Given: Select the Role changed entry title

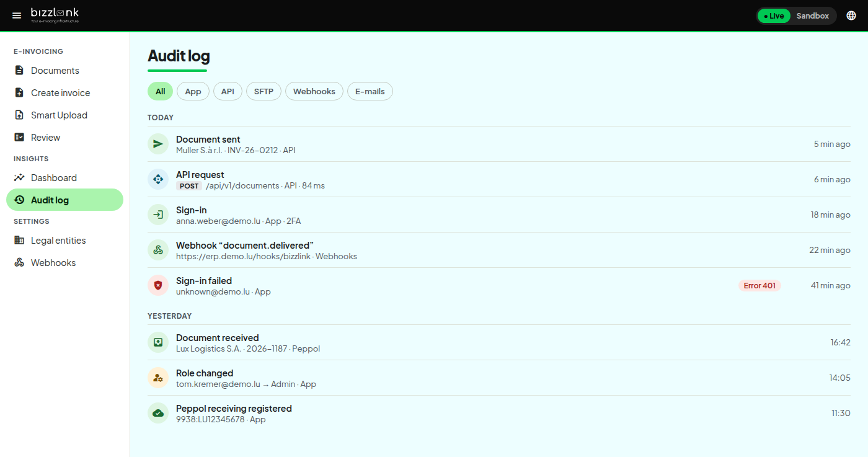Looking at the screenshot, I should [205, 373].
